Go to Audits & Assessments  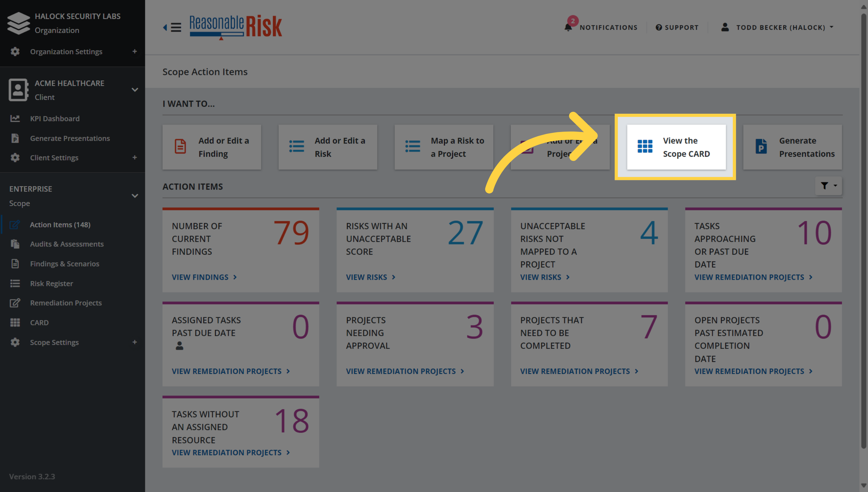67,244
